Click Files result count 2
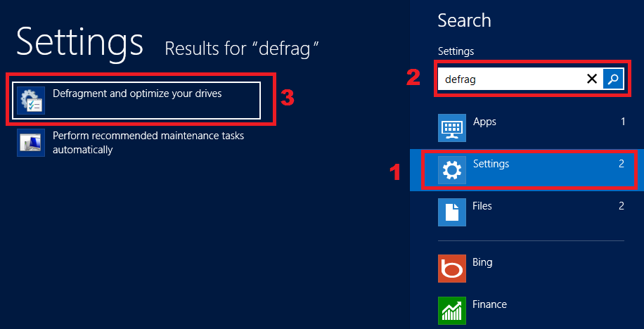 coord(622,206)
